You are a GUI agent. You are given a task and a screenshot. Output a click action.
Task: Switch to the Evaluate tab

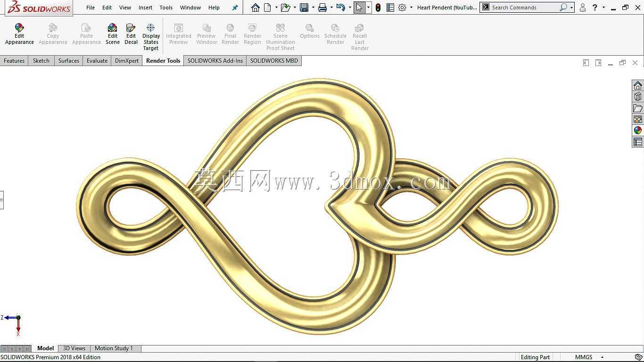pyautogui.click(x=97, y=61)
